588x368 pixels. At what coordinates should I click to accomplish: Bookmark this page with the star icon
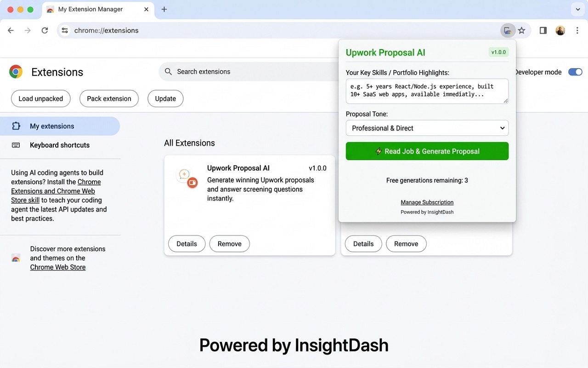click(x=521, y=30)
